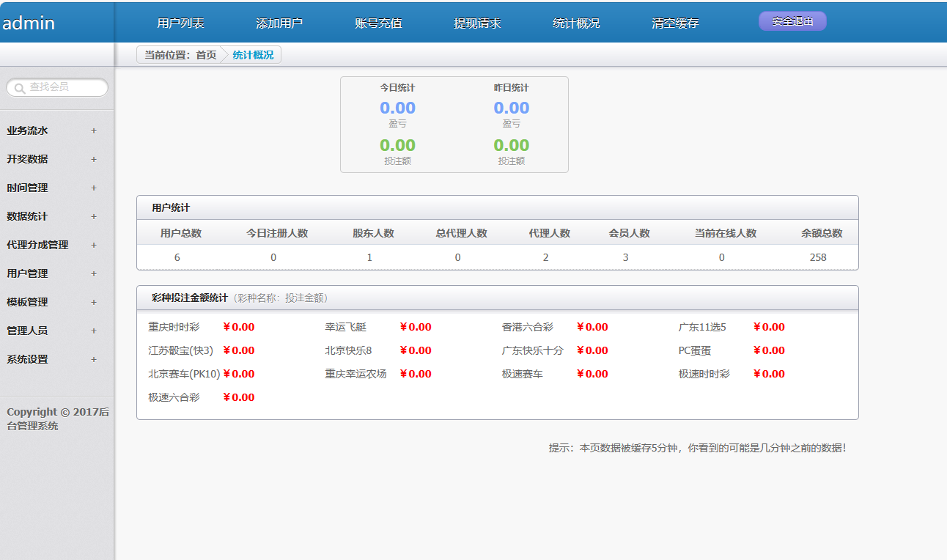This screenshot has height=560, width=947.
Task: Click the 北京赛车(PK10) lottery name
Action: 184,374
